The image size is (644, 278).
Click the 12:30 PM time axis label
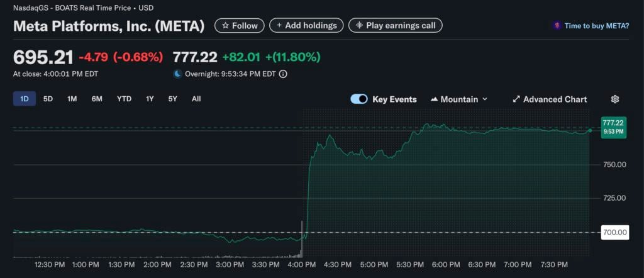(x=49, y=265)
